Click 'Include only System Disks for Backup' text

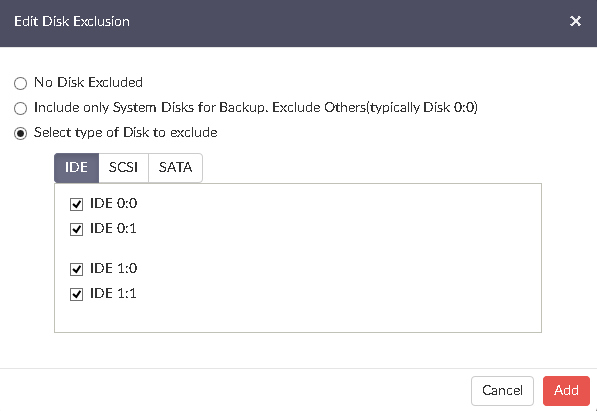(150, 107)
